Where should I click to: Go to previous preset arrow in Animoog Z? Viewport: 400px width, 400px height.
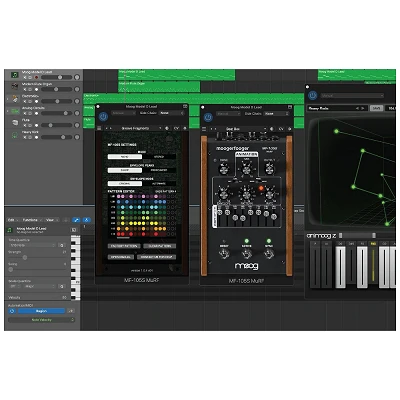pos(357,108)
